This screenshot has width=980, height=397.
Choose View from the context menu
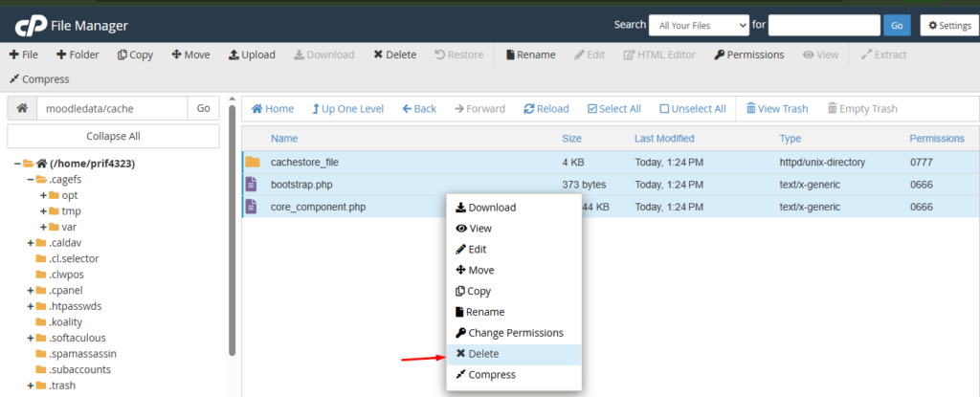(x=514, y=229)
